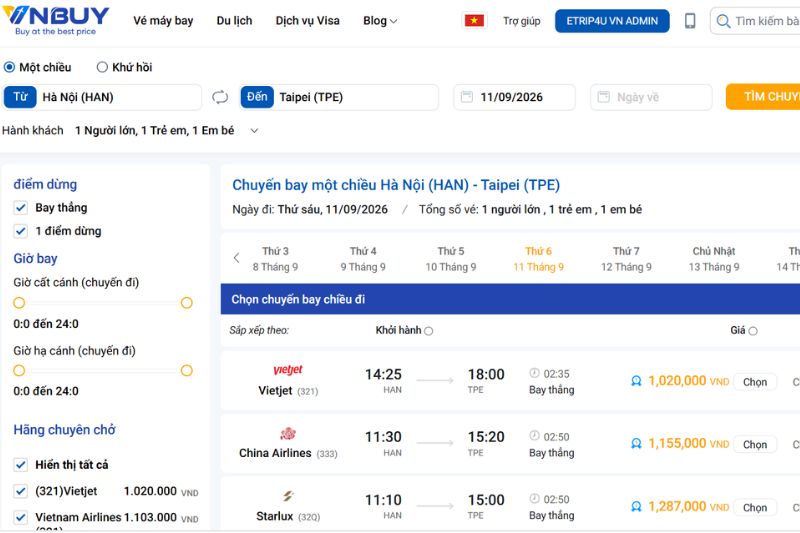Viewport: 800px width, 533px height.
Task: Select the Thứ 5 10 Tháng 9 tab
Action: (451, 259)
